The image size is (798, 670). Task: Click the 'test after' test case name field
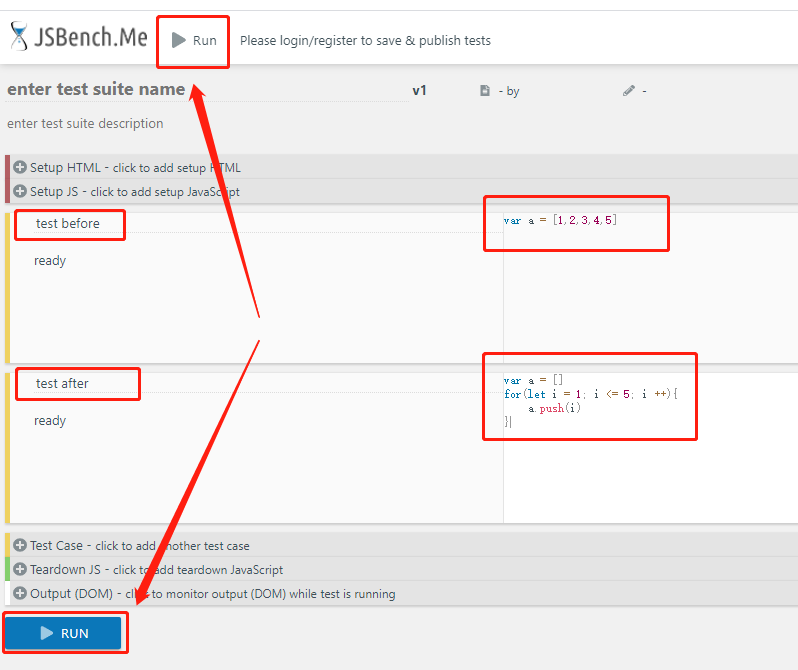[268, 383]
